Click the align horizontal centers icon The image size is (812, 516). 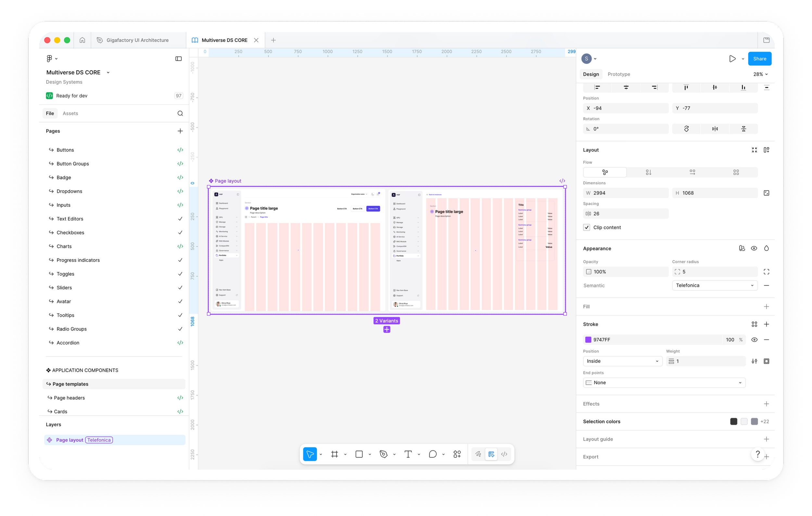626,87
